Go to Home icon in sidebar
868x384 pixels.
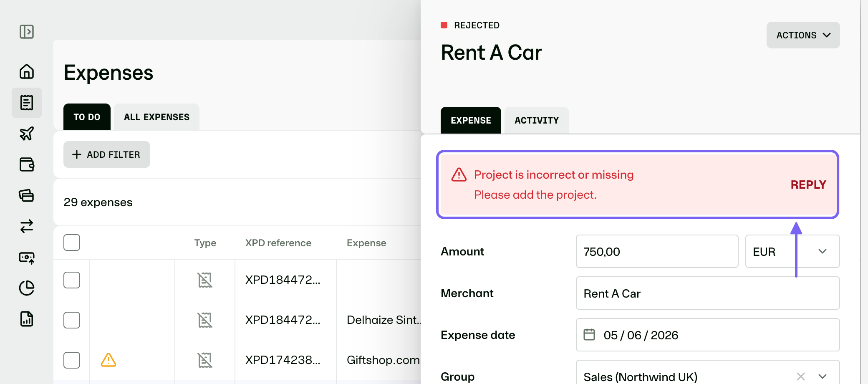(27, 71)
